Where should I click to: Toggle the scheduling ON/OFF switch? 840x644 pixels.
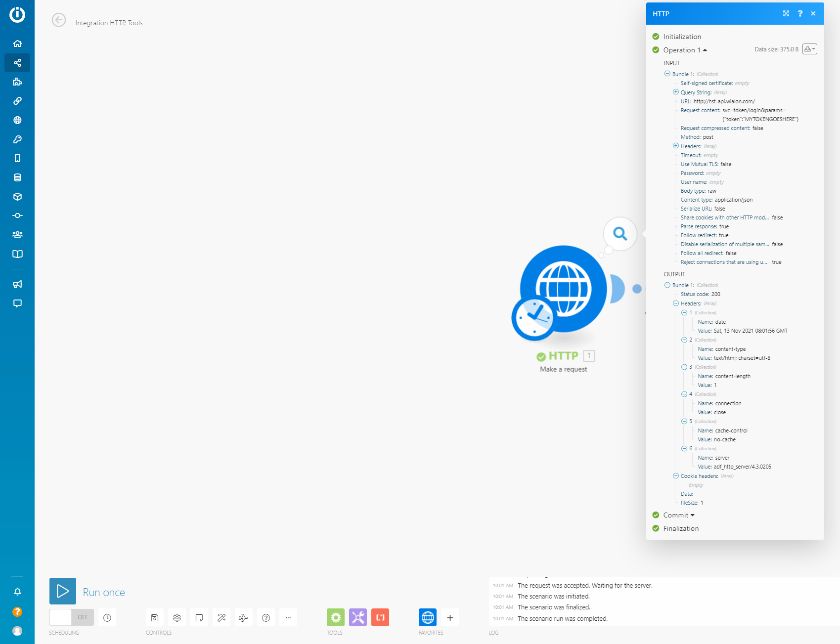(72, 617)
